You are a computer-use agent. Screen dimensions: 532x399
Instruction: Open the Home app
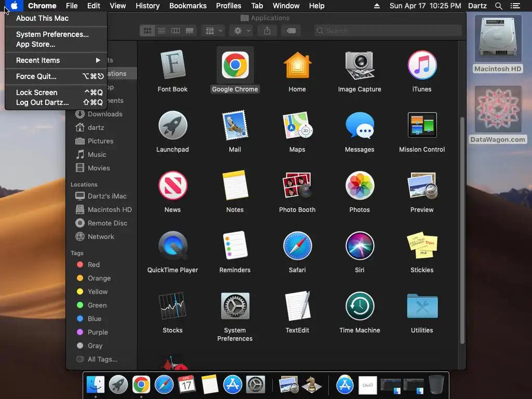pos(297,65)
